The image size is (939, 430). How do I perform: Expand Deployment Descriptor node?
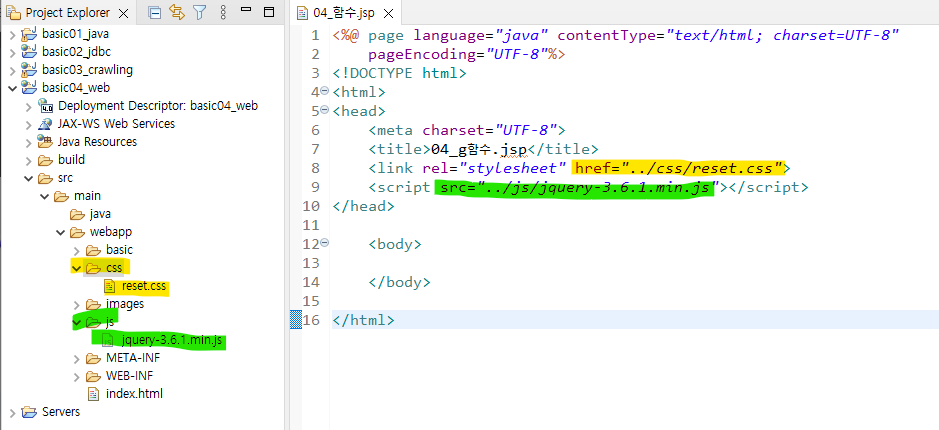28,107
